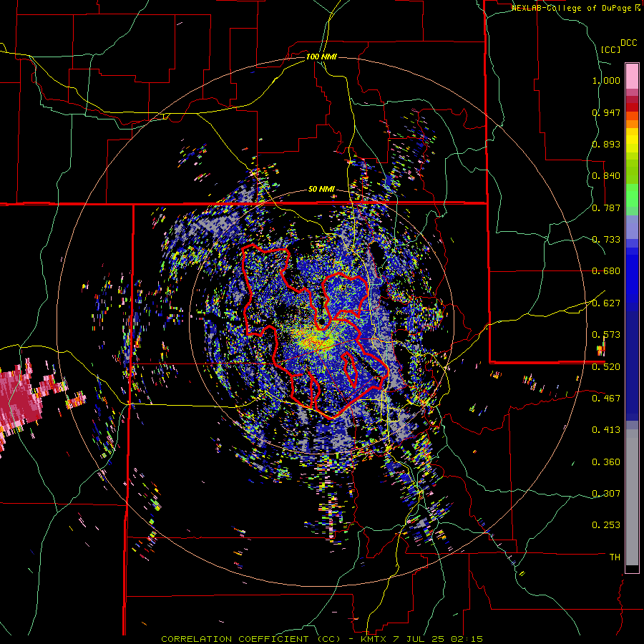This screenshot has width=644, height=644.
Task: Pick the gray colorbar segment near 0.307
Action: point(632,497)
